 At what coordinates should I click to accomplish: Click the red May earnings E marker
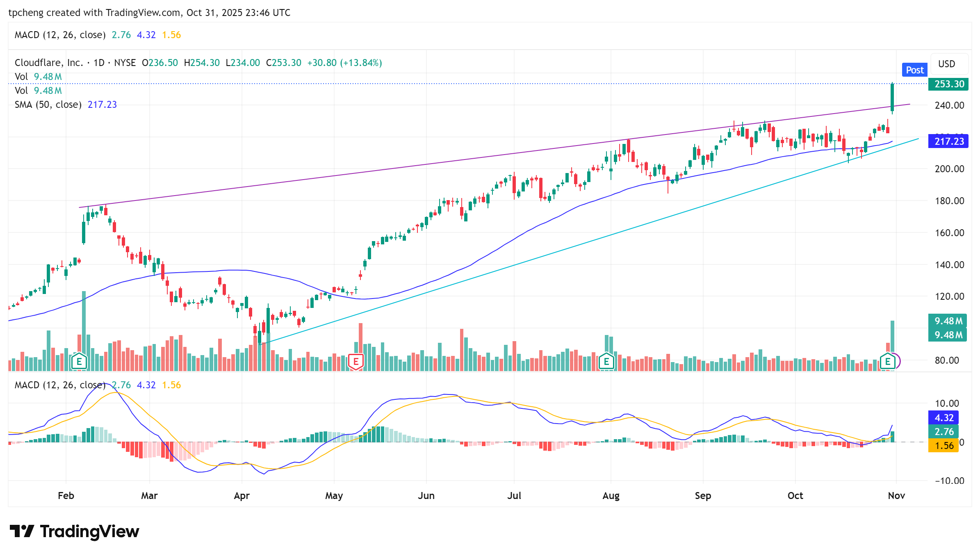(x=356, y=362)
